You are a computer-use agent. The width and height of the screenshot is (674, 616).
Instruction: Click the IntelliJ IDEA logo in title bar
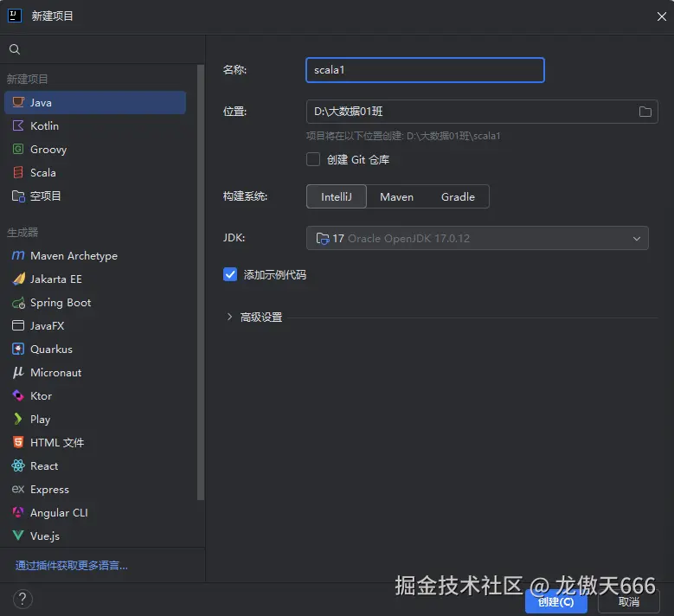pyautogui.click(x=15, y=16)
